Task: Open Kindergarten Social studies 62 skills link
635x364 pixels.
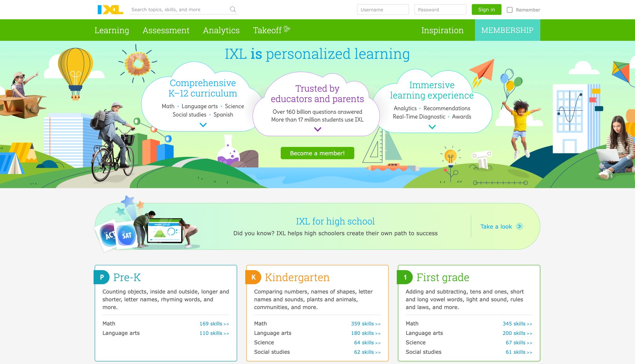Action: coord(367,352)
